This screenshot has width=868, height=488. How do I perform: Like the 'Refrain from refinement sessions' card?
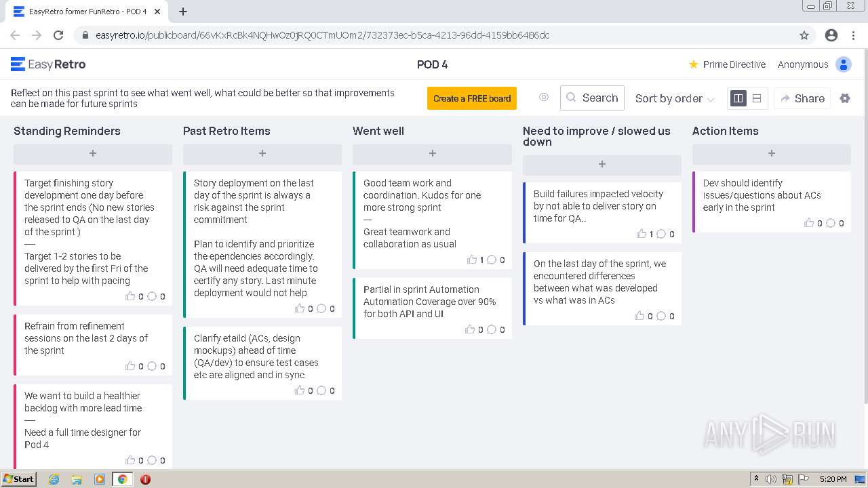coord(130,366)
